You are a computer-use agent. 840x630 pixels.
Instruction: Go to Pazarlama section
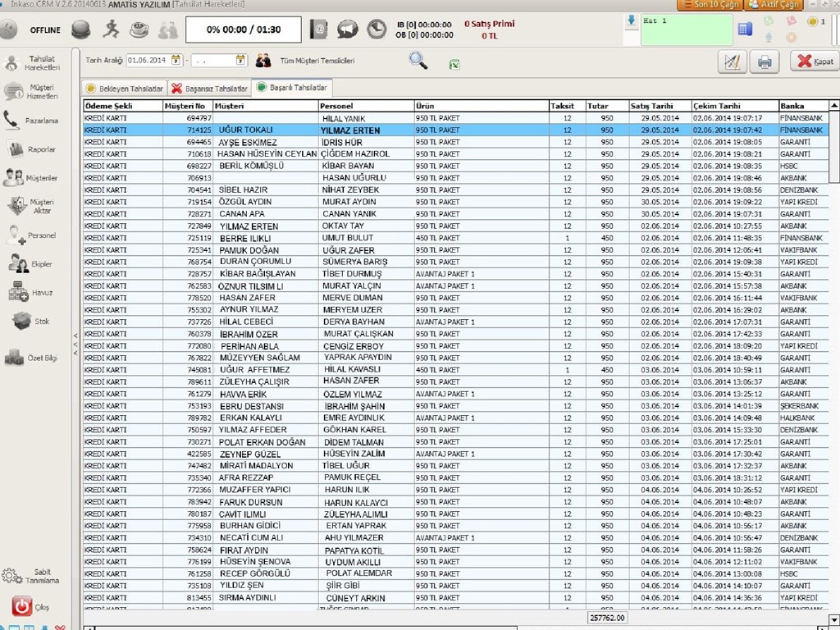33,121
